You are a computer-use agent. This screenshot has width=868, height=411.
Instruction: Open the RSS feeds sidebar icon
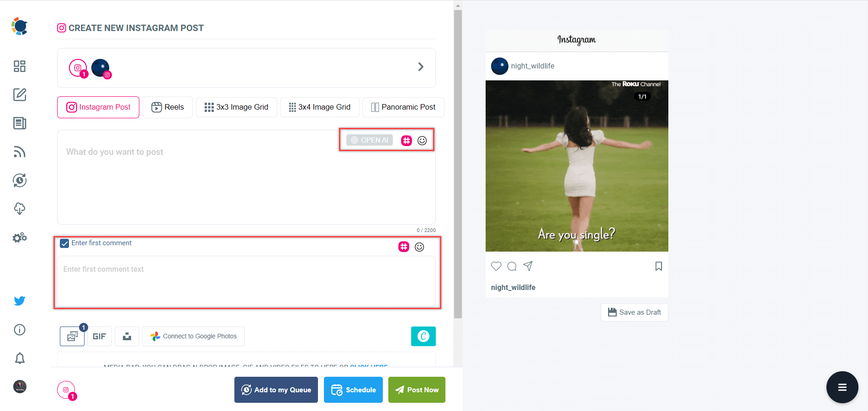[x=19, y=152]
